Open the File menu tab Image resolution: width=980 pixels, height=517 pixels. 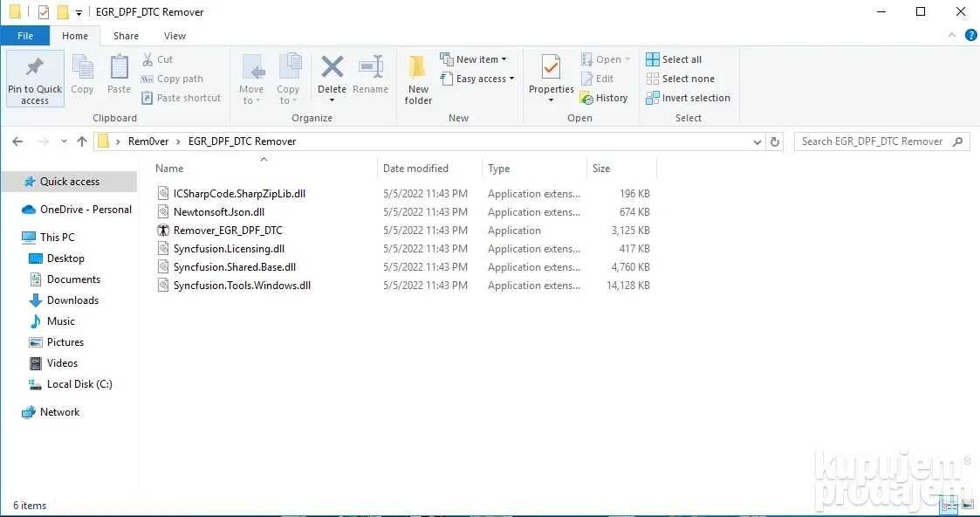pos(25,36)
